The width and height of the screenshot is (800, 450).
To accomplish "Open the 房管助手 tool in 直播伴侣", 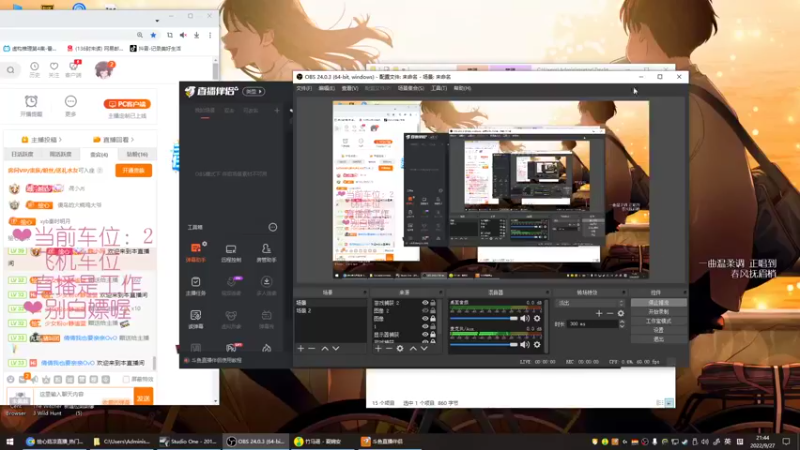I will tap(266, 252).
